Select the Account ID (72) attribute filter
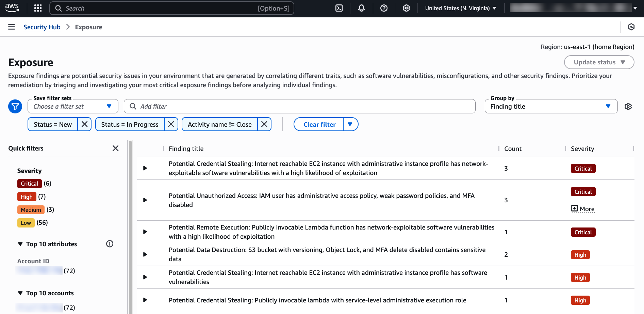Viewport: 644px width, 314px height. pos(46,271)
